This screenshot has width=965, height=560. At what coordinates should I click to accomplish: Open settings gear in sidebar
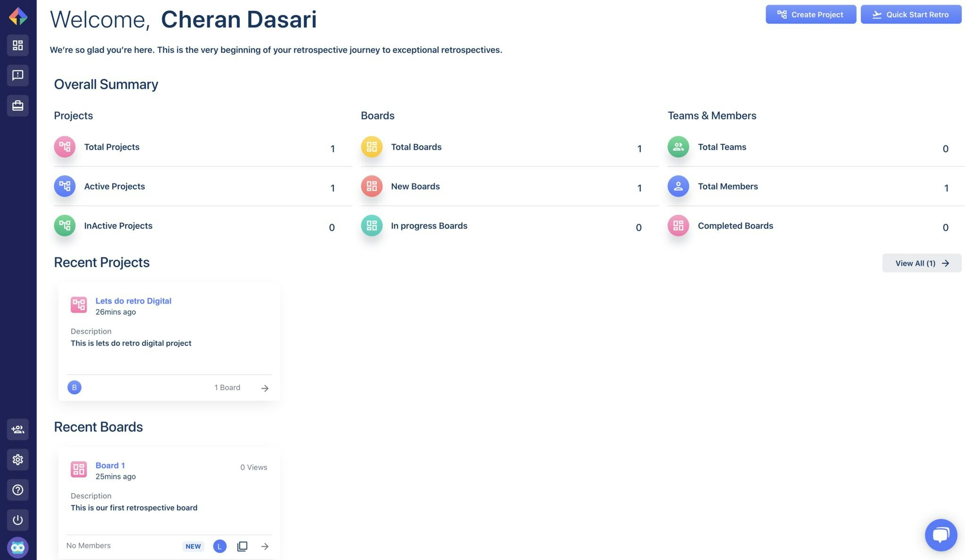18,460
